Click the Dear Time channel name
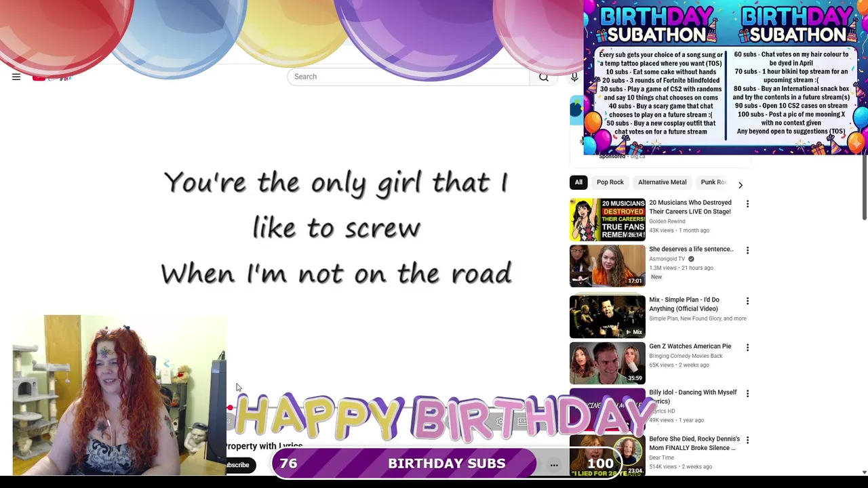 point(661,457)
